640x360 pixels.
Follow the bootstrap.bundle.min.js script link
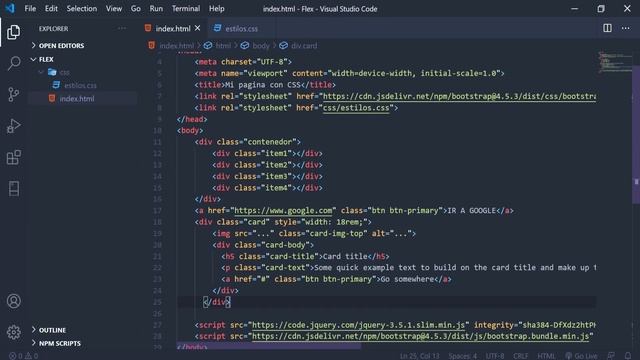420,336
